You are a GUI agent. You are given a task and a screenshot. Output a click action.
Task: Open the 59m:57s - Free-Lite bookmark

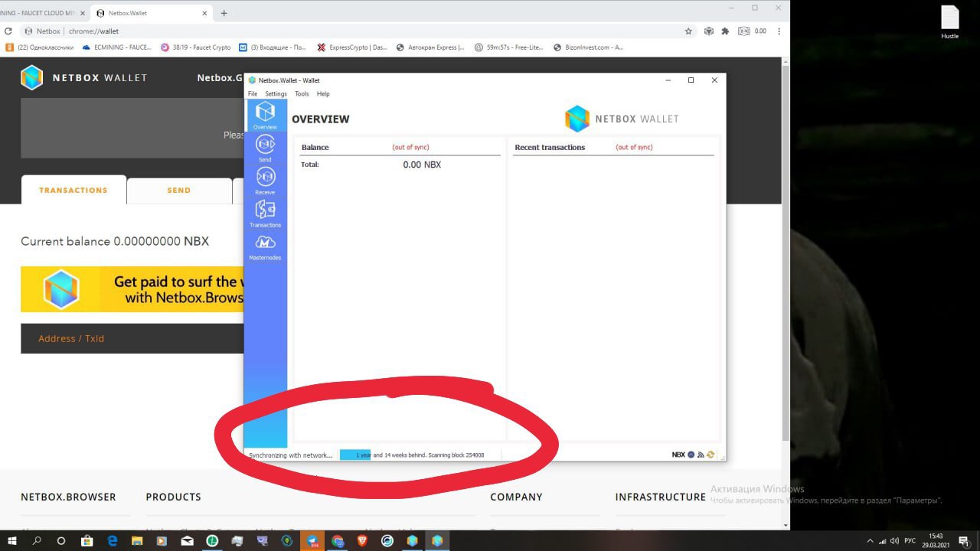509,47
